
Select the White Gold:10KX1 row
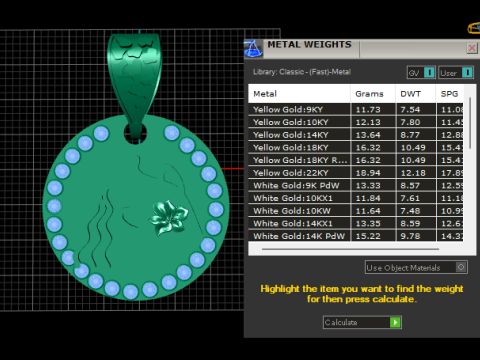[x=356, y=198]
